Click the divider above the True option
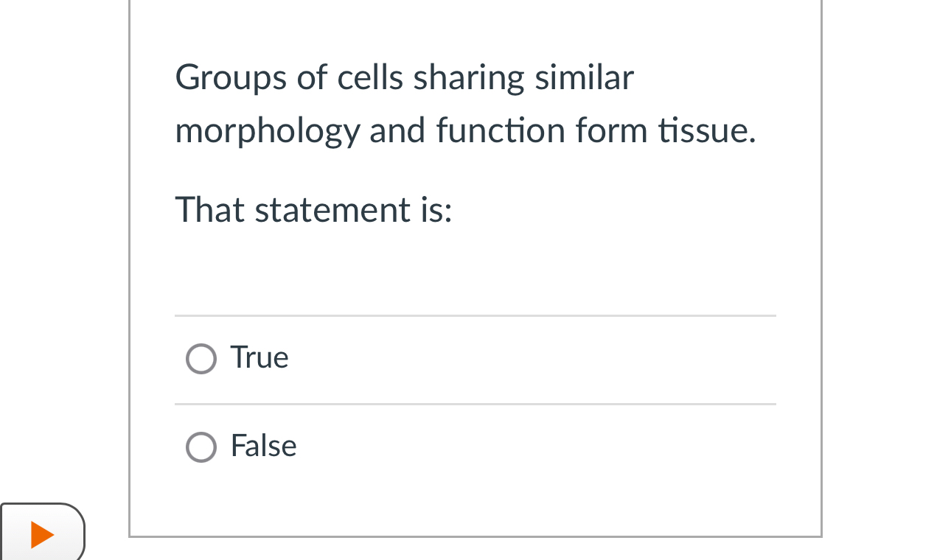 pyautogui.click(x=475, y=316)
